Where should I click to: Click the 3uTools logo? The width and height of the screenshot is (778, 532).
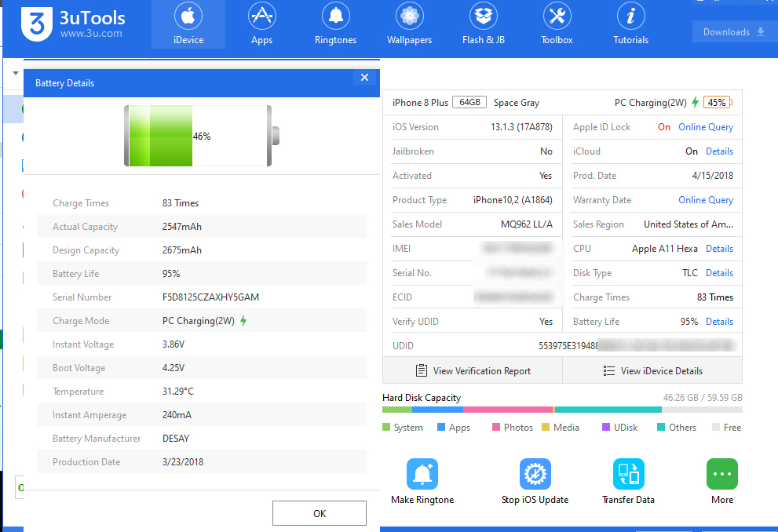coord(73,24)
